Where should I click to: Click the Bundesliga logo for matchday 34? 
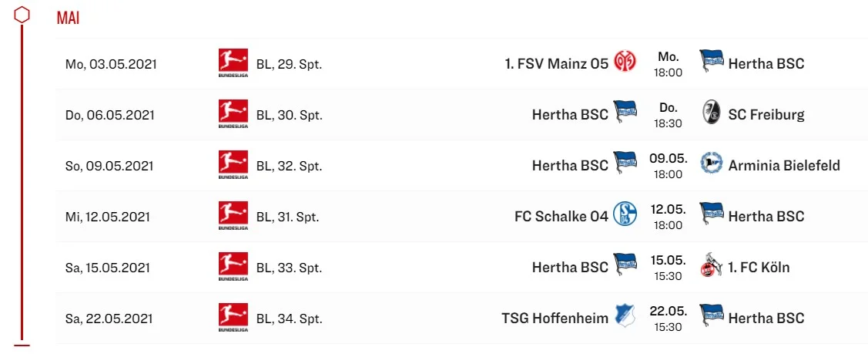[233, 318]
